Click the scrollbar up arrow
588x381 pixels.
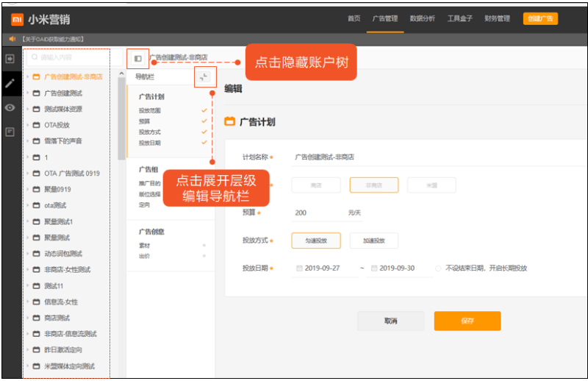(121, 74)
